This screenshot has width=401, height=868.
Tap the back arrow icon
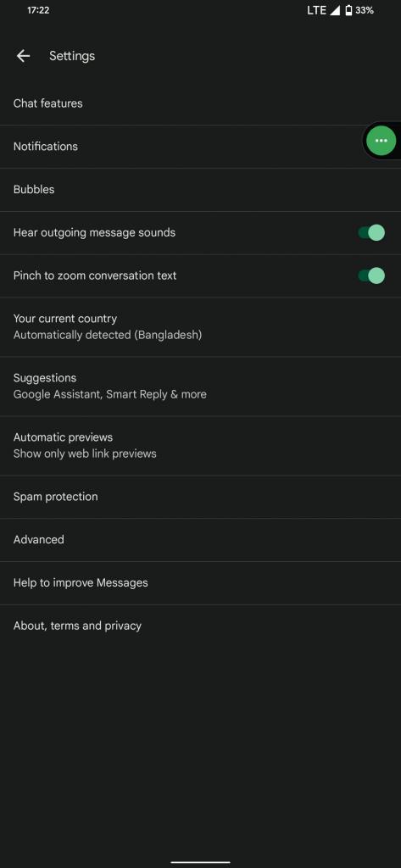(x=23, y=56)
